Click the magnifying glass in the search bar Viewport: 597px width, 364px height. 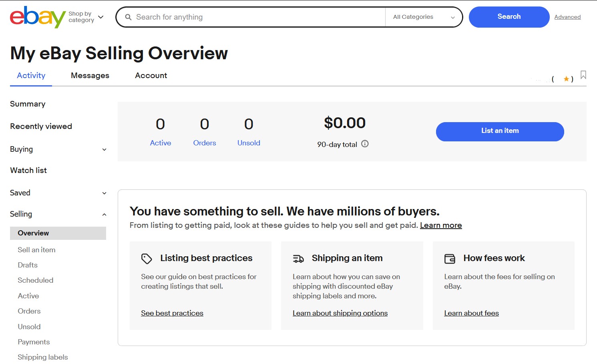(x=128, y=17)
